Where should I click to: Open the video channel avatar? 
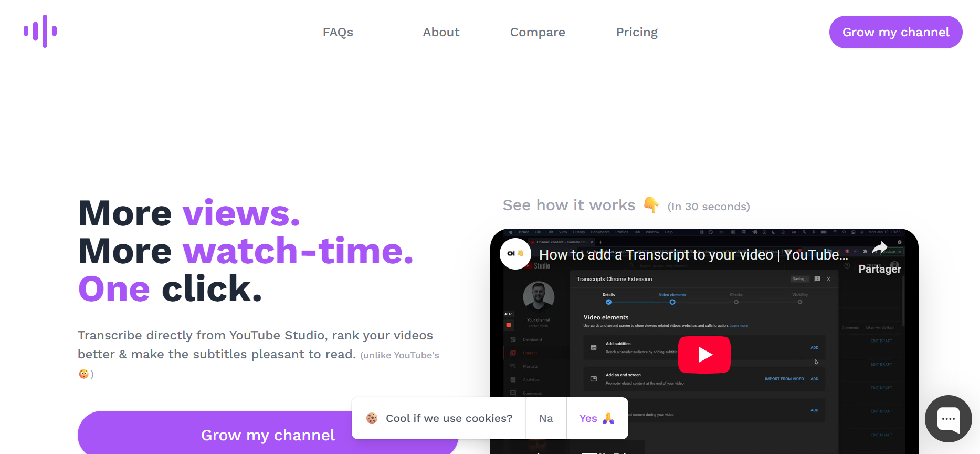515,254
